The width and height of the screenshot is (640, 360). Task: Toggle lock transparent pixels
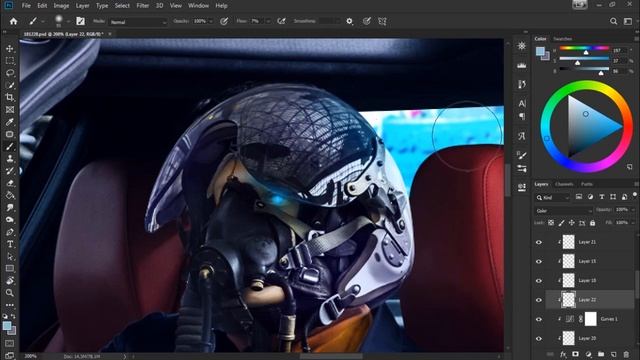(x=551, y=223)
